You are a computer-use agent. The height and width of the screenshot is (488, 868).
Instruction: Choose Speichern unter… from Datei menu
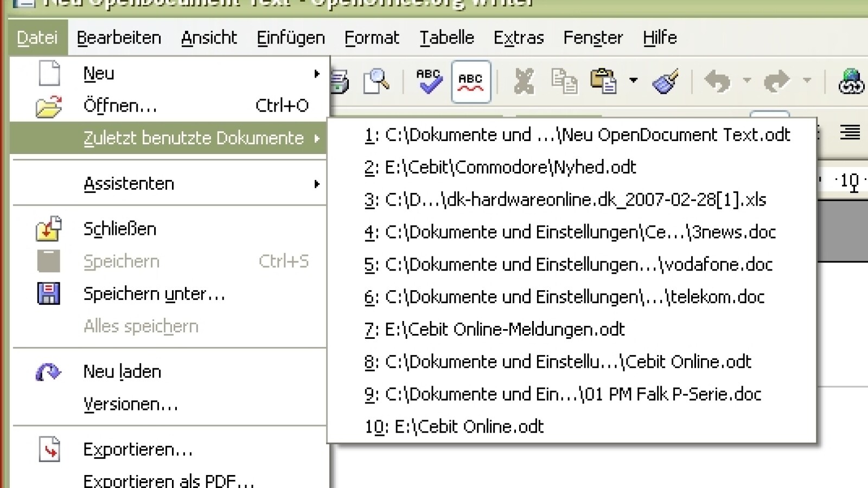point(154,294)
